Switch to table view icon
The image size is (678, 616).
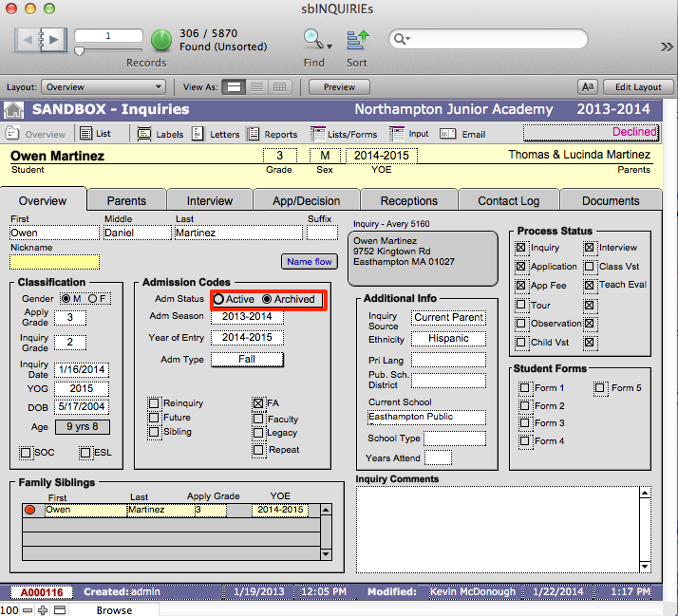279,87
